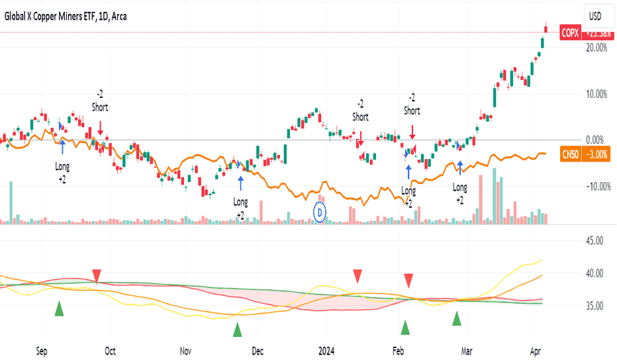Click the January -2 Short signal label
The width and height of the screenshot is (617, 364).
(360, 111)
